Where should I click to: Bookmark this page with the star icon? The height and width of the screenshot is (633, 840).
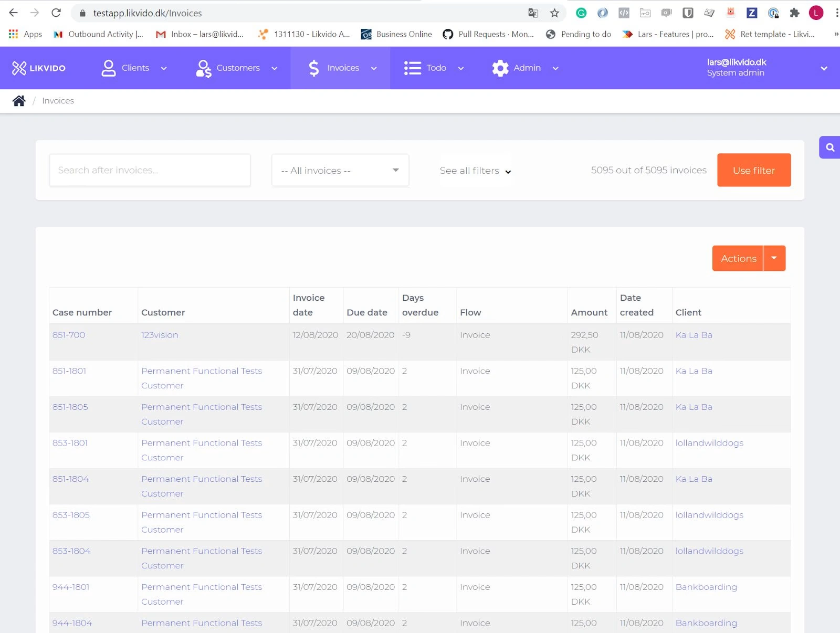point(554,13)
